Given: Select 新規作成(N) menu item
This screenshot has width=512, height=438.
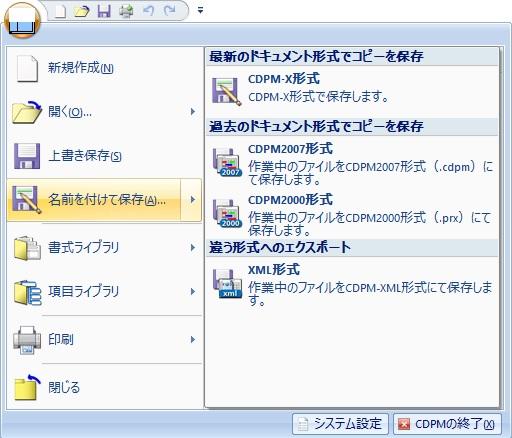Looking at the screenshot, I should coord(104,68).
